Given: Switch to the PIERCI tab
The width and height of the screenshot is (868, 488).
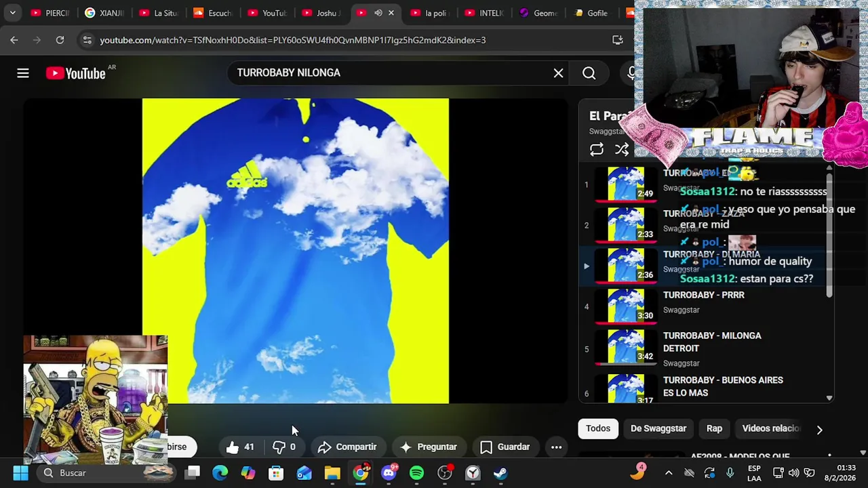Looking at the screenshot, I should tap(50, 13).
